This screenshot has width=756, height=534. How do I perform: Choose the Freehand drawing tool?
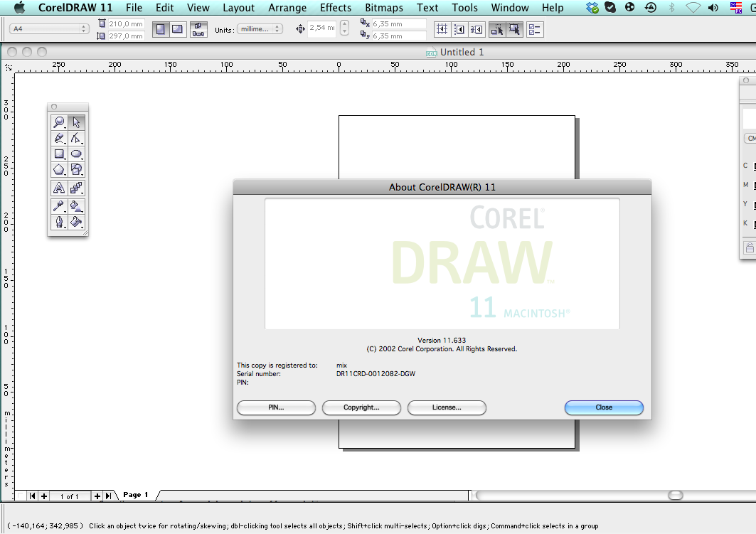pyautogui.click(x=59, y=139)
